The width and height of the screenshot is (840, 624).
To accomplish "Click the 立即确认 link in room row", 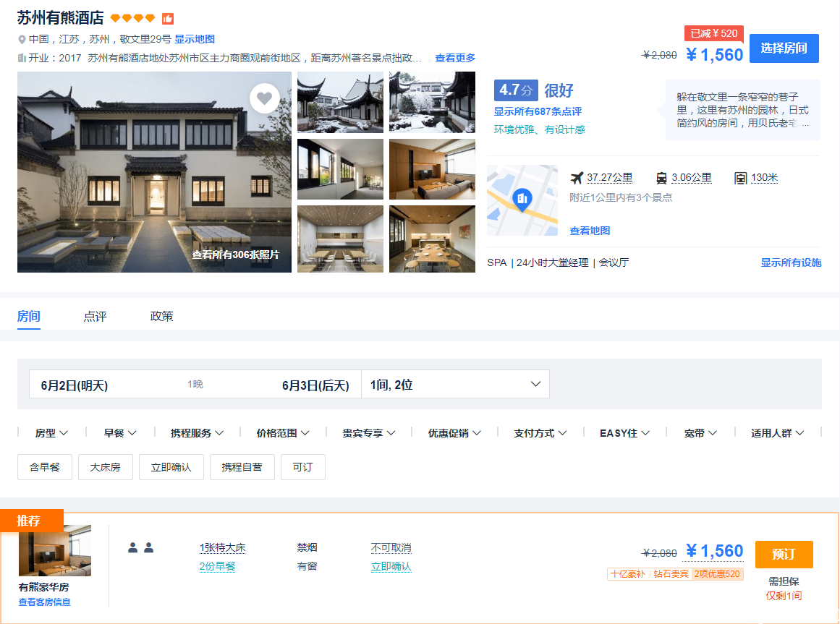I will click(x=391, y=566).
